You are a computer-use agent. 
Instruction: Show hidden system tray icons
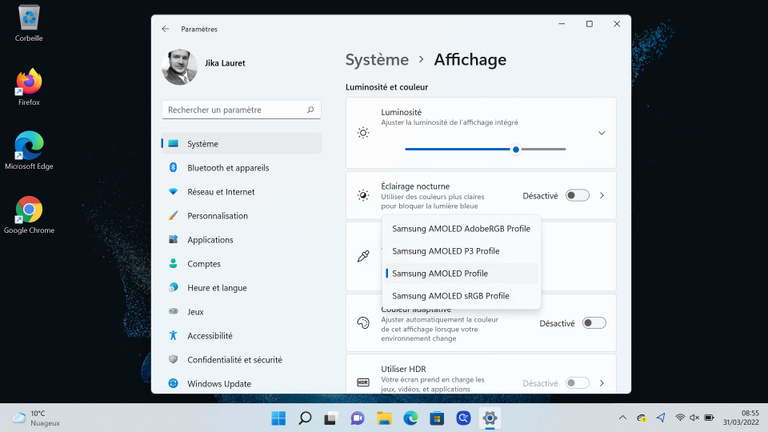(x=623, y=418)
